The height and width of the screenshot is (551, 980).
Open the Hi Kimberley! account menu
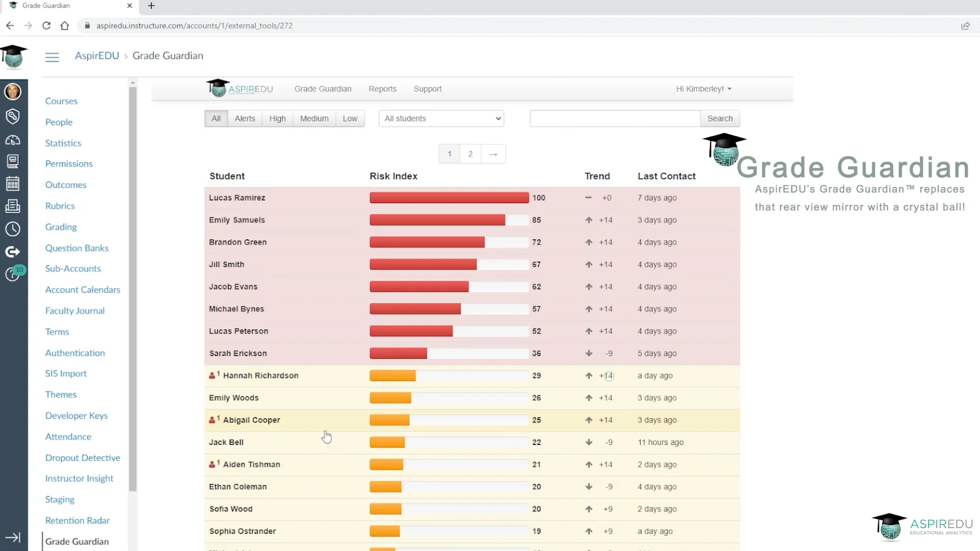tap(703, 89)
